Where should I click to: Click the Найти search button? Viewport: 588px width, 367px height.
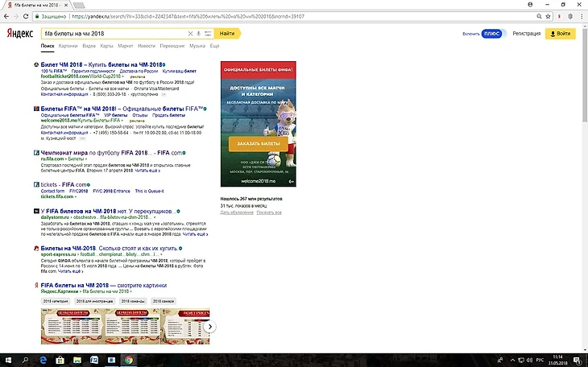pos(229,33)
